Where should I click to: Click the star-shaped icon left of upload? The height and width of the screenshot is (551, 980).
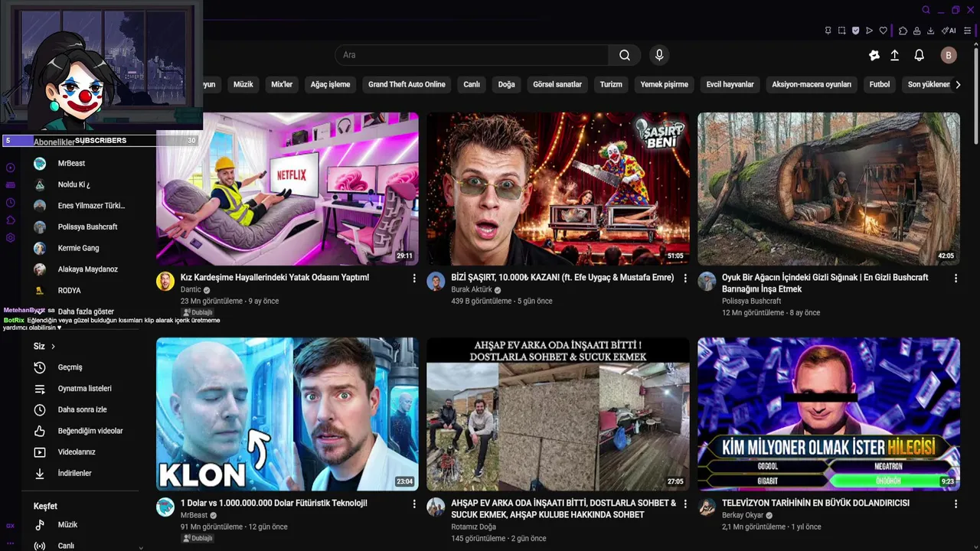(x=874, y=55)
